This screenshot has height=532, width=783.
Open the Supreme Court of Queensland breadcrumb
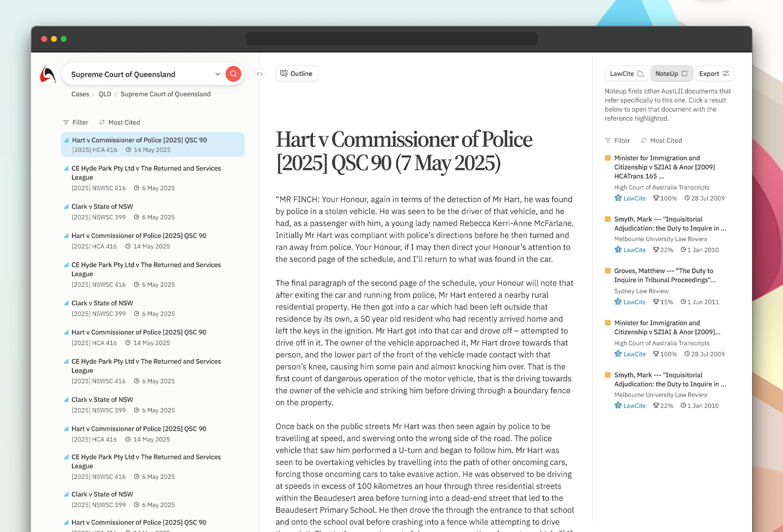pos(166,94)
